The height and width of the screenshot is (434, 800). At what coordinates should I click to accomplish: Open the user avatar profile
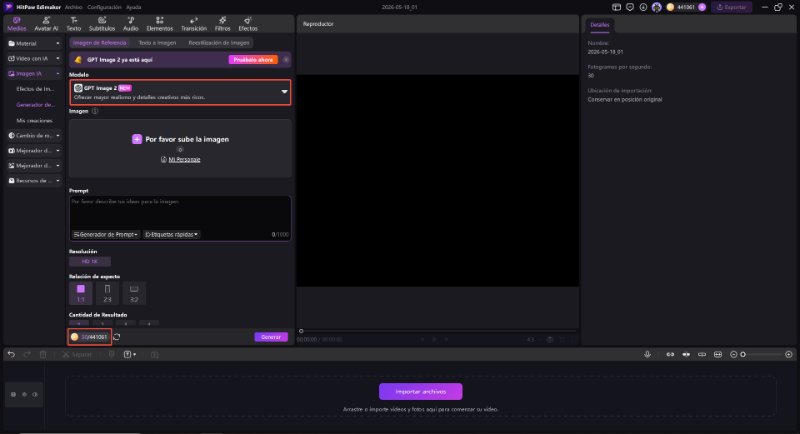(x=657, y=7)
